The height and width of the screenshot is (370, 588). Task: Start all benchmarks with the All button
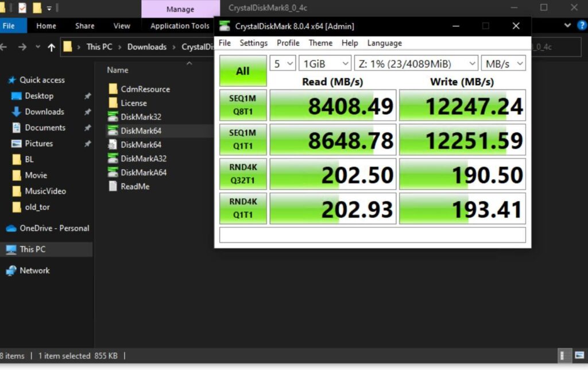click(243, 71)
